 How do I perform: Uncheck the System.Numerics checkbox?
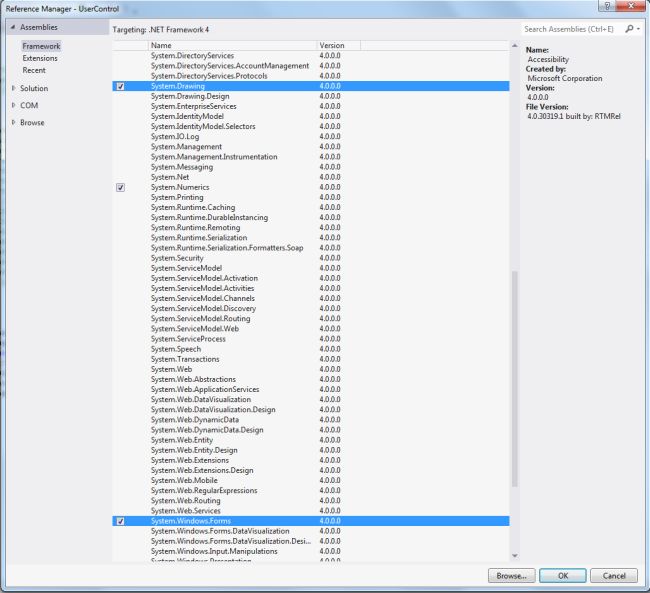coord(120,187)
